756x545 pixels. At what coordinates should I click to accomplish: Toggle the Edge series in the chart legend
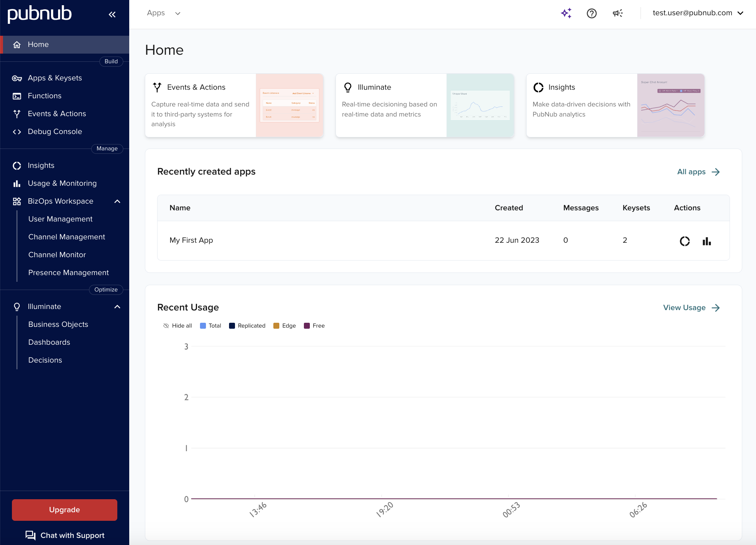284,325
